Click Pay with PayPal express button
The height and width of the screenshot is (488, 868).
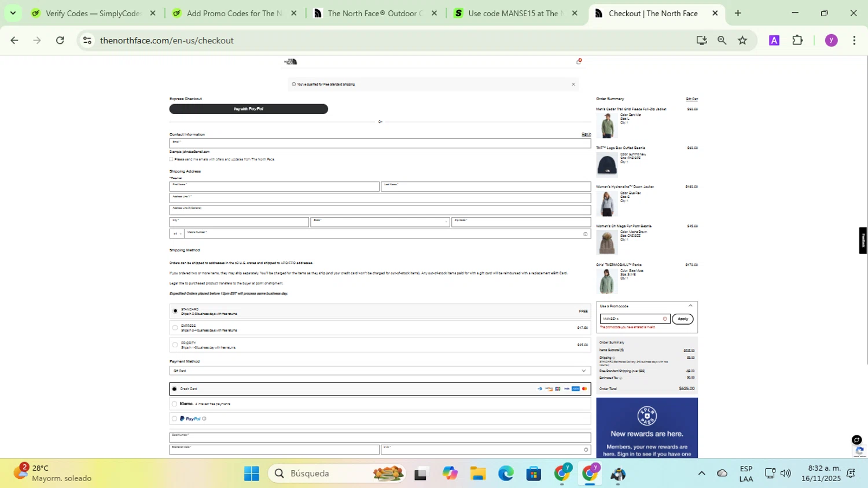pos(249,109)
